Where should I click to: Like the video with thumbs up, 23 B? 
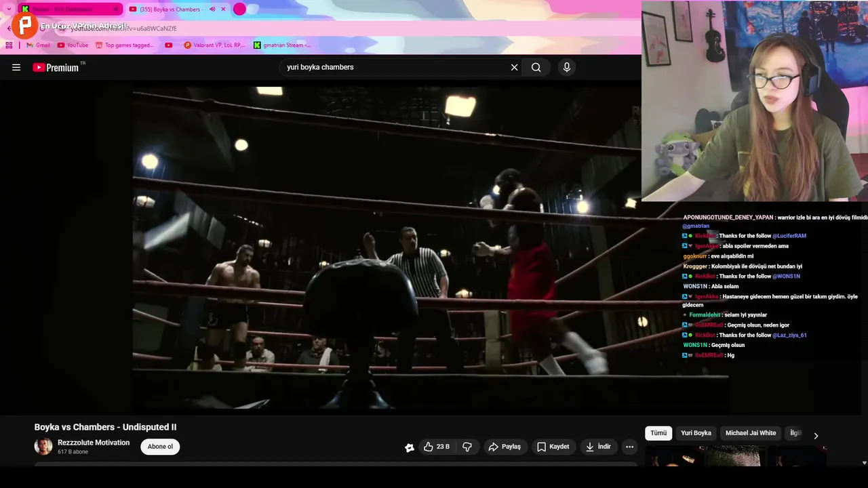point(437,447)
